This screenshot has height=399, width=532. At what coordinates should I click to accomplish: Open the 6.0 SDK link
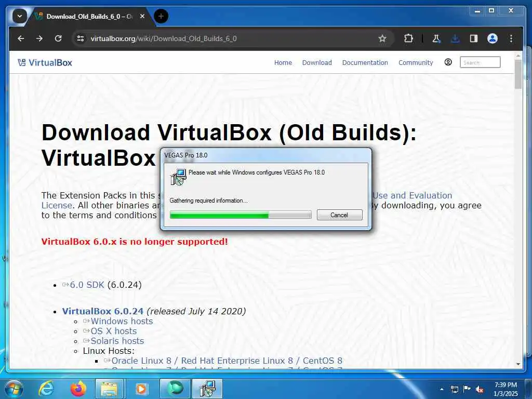87,285
